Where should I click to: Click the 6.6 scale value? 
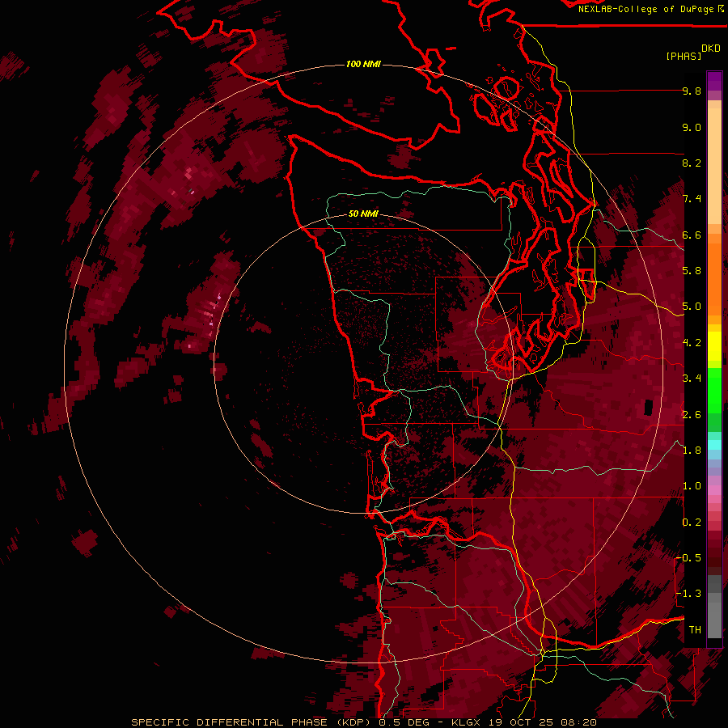pos(692,235)
